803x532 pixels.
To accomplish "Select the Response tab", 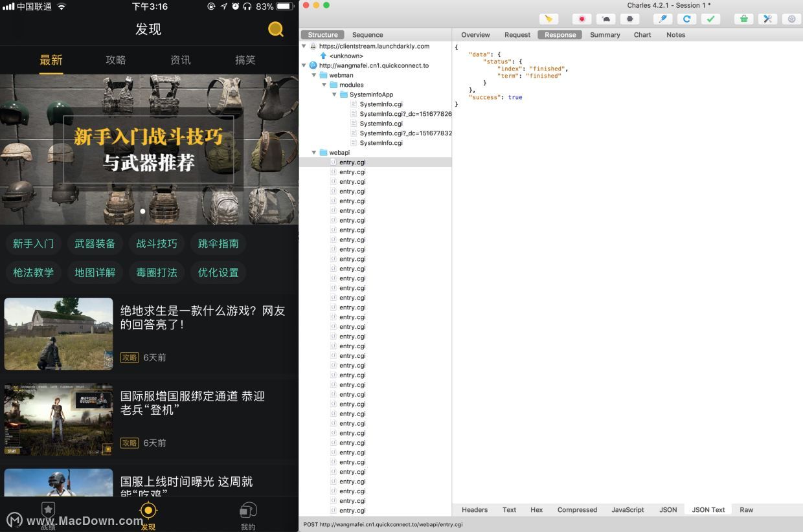I will 560,35.
